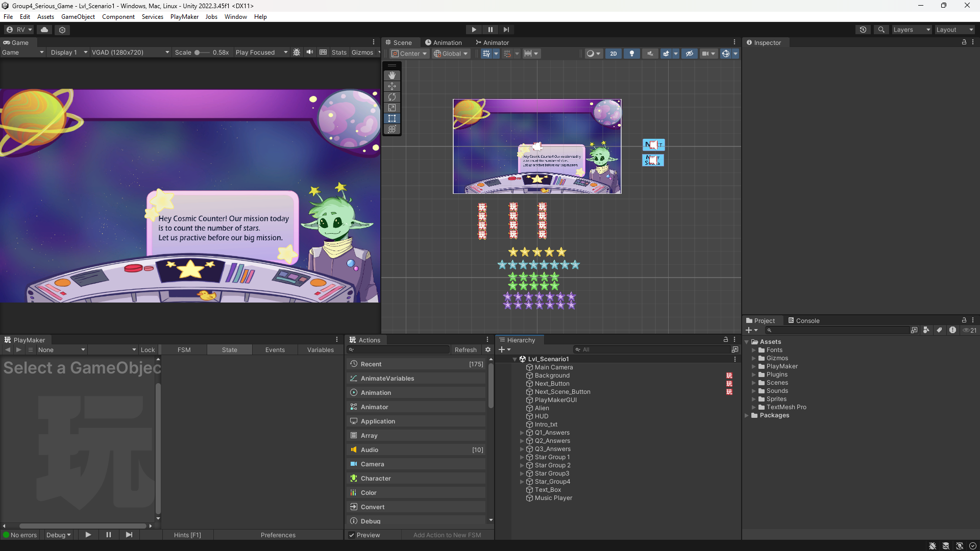This screenshot has height=551, width=980.
Task: Open Layers dropdown
Action: 912,30
